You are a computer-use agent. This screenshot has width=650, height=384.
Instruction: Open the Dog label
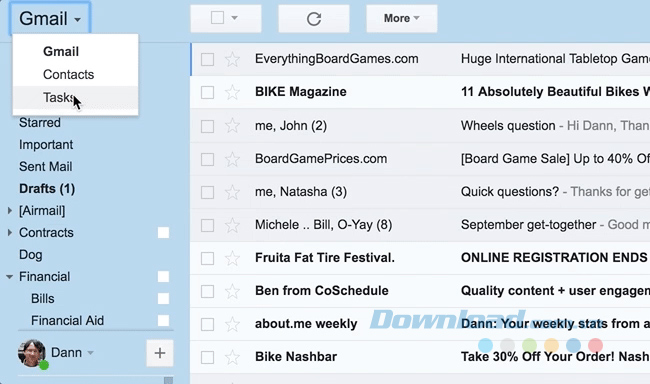31,255
